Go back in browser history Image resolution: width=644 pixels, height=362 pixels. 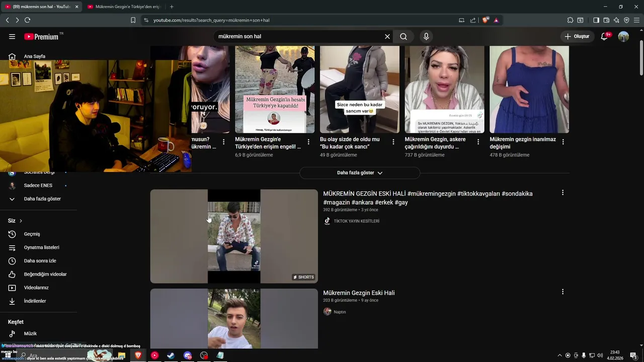tap(8, 20)
